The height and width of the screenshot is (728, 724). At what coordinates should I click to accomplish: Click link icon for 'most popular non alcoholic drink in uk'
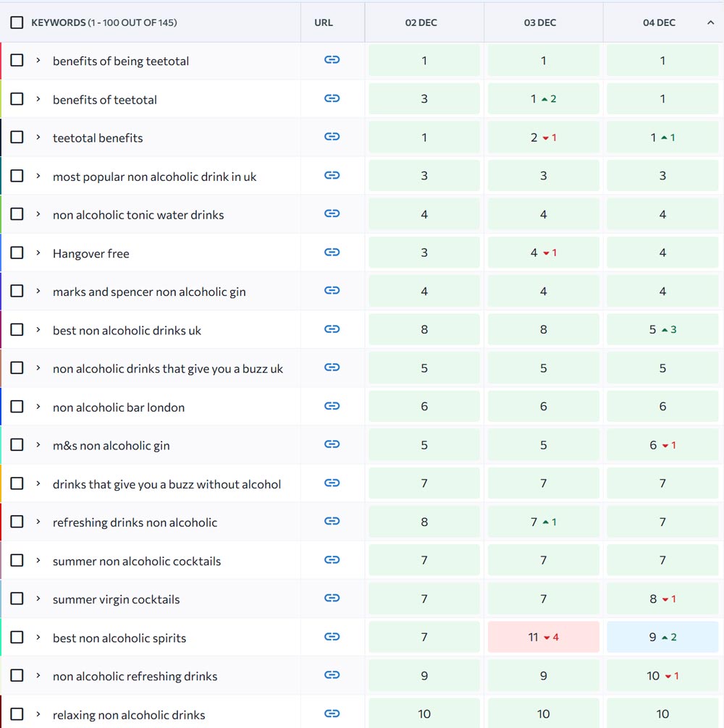point(332,175)
